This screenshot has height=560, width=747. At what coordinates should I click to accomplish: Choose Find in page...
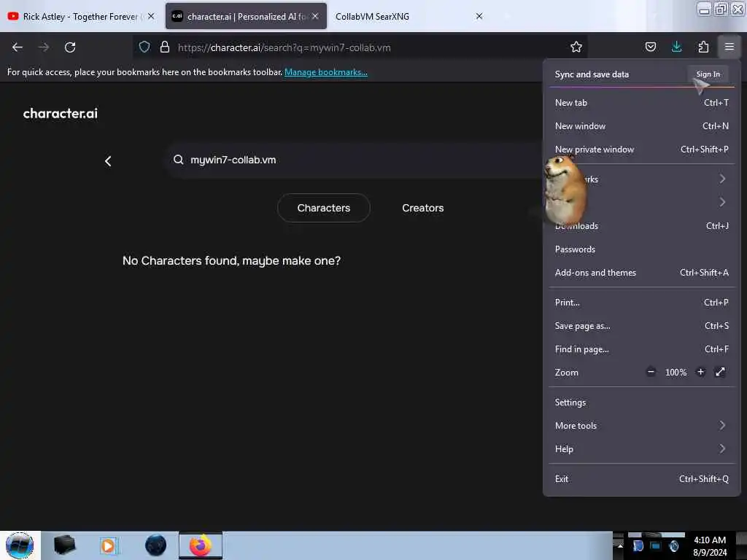(x=641, y=349)
